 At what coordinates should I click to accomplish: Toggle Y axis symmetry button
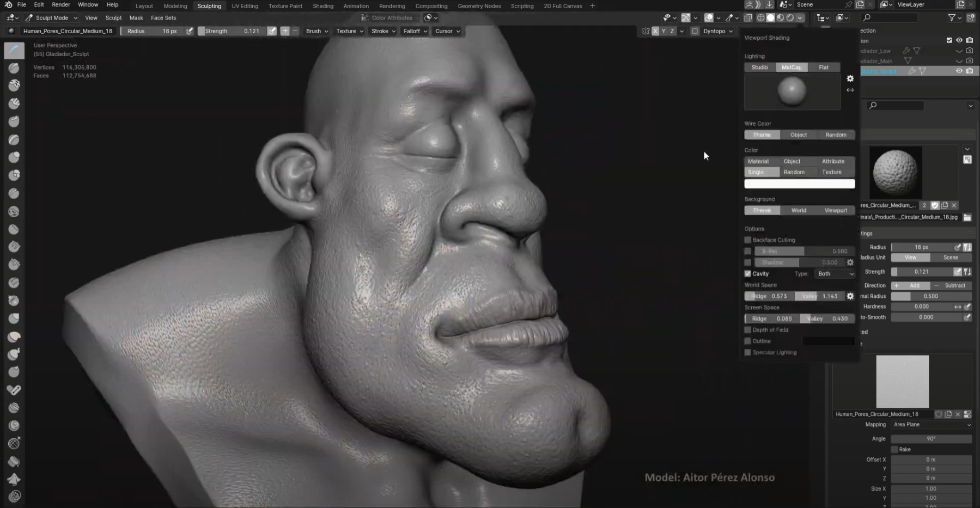pos(664,31)
